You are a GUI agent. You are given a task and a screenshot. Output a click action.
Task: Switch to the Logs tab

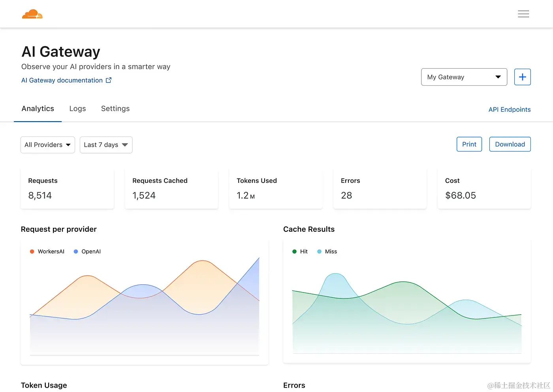click(77, 109)
